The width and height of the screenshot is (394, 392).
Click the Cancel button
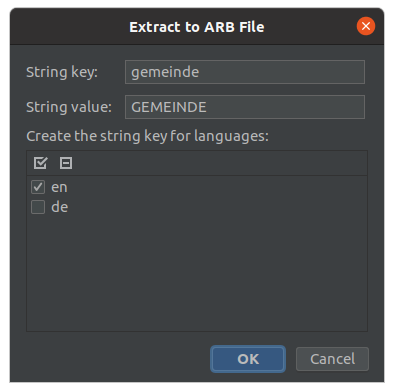(332, 359)
